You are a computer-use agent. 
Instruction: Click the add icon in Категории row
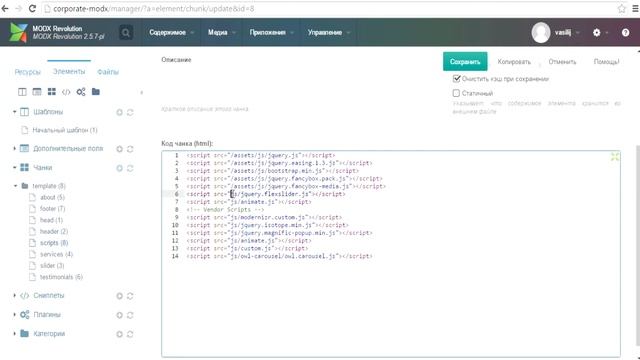119,334
